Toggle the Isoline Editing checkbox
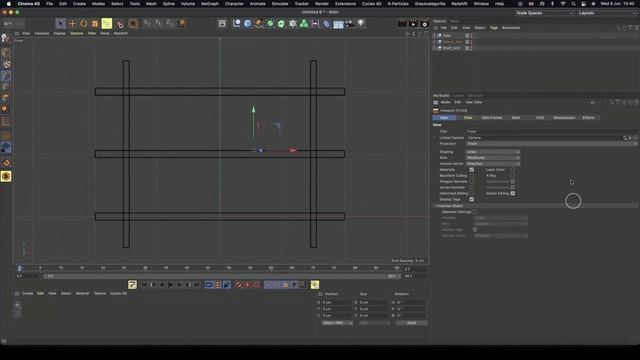 (x=513, y=193)
